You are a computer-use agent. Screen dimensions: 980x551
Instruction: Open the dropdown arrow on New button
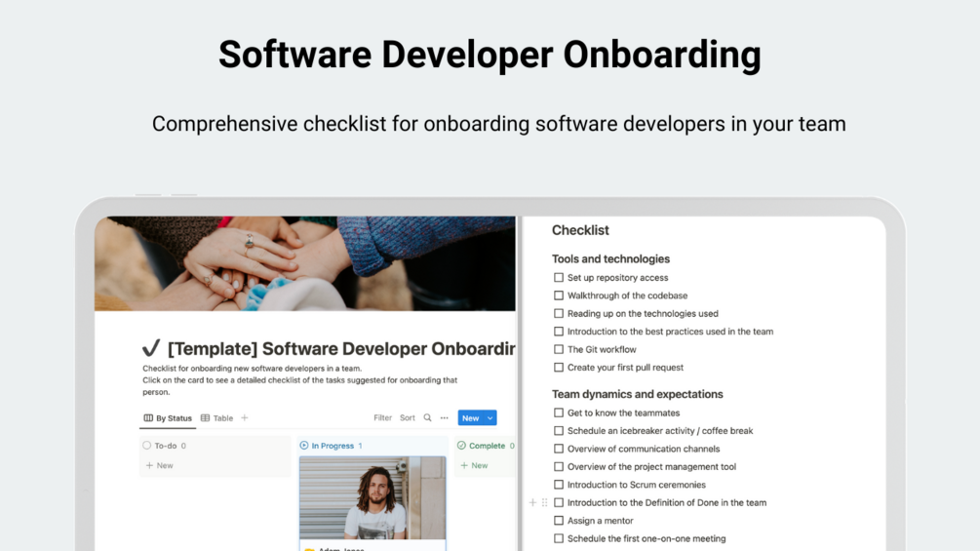[x=490, y=418]
